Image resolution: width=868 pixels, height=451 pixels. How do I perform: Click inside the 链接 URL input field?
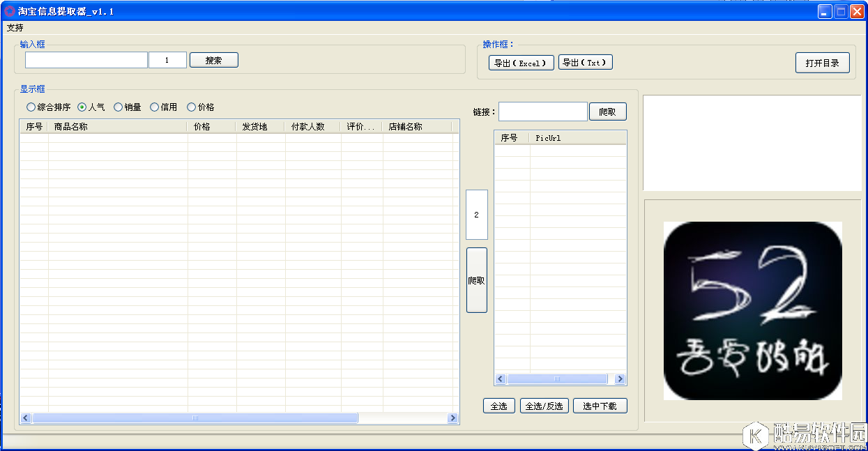pos(542,111)
